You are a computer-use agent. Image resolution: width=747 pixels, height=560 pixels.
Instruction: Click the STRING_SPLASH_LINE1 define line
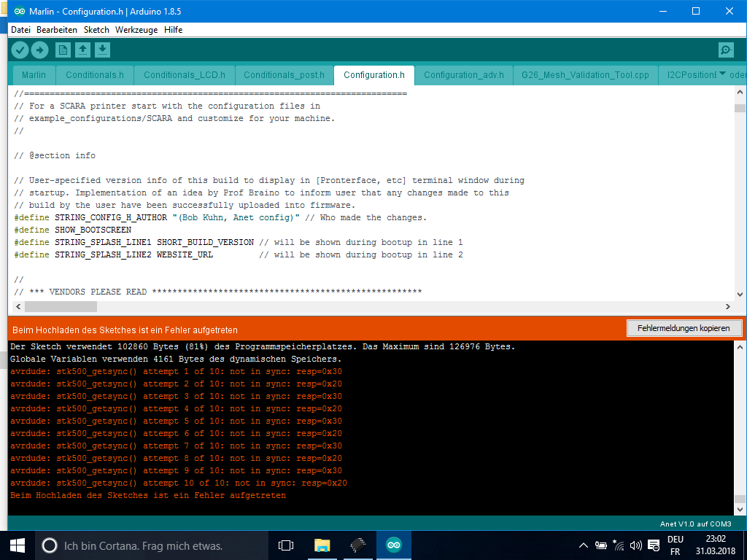tap(239, 242)
